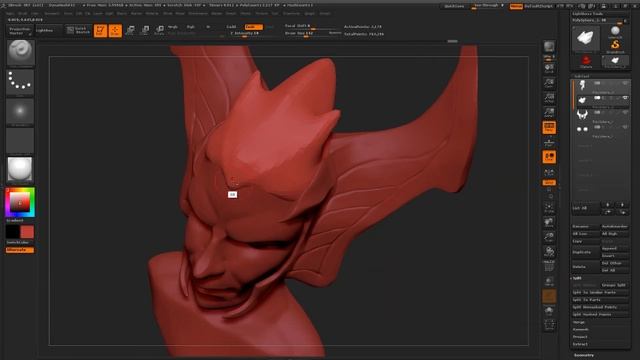Click the Rotate view icon in right shelf
Viewport: 640px width, 360px height.
pyautogui.click(x=549, y=252)
